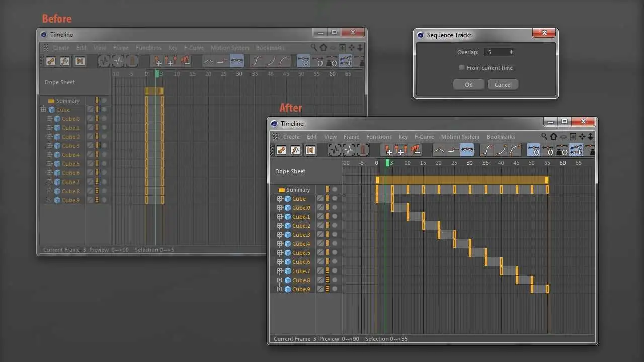Select Cube.2 track name in After window
The height and width of the screenshot is (362, 644).
[x=301, y=226]
